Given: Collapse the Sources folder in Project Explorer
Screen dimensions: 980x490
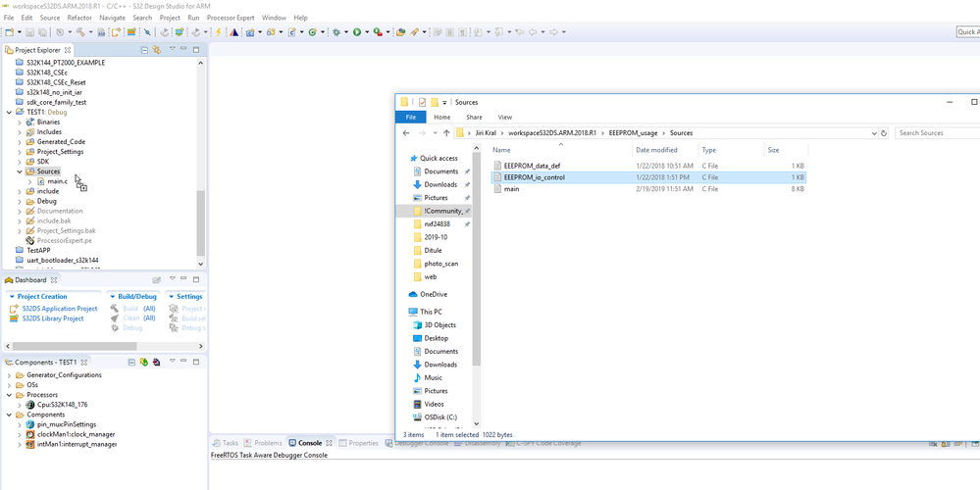Looking at the screenshot, I should point(20,171).
